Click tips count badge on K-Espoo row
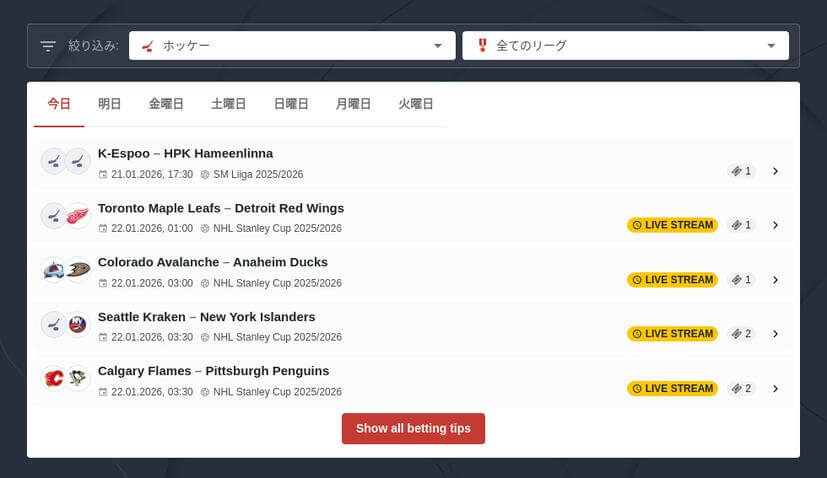This screenshot has width=827, height=478. pyautogui.click(x=741, y=171)
